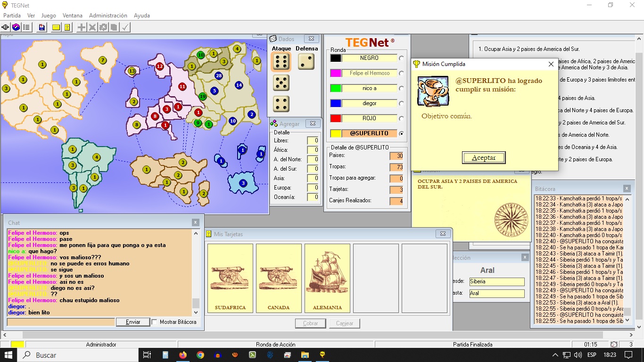This screenshot has width=644, height=362.
Task: Open the Administración menu
Action: 108,16
